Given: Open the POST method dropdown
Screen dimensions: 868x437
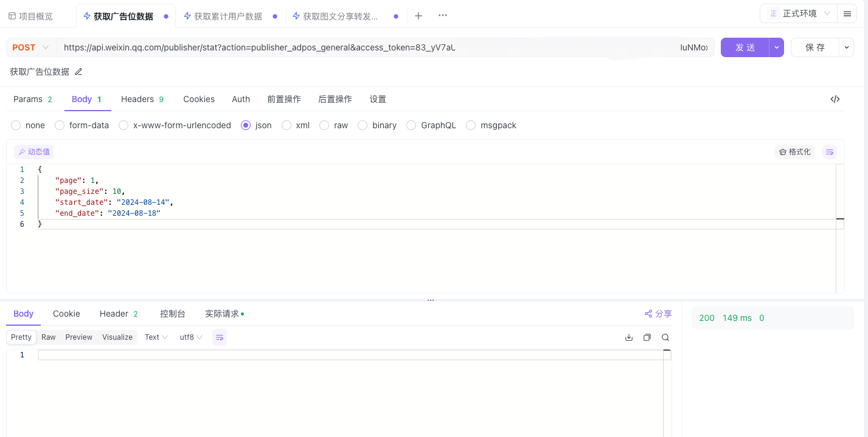Looking at the screenshot, I should tap(31, 47).
